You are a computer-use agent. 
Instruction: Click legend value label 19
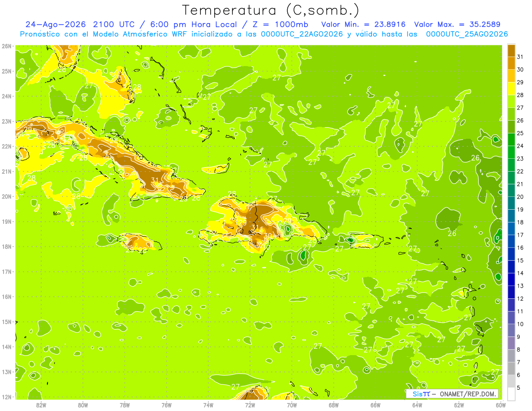point(520,210)
